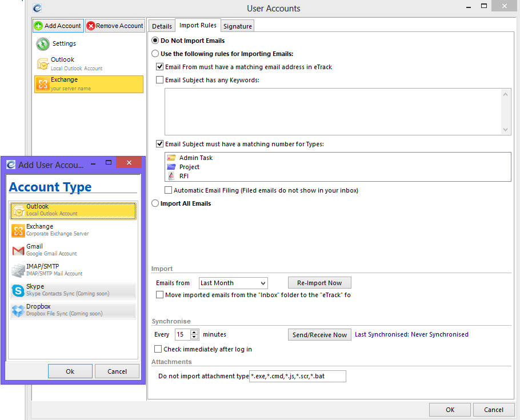Click the attachment types input field

(298, 376)
